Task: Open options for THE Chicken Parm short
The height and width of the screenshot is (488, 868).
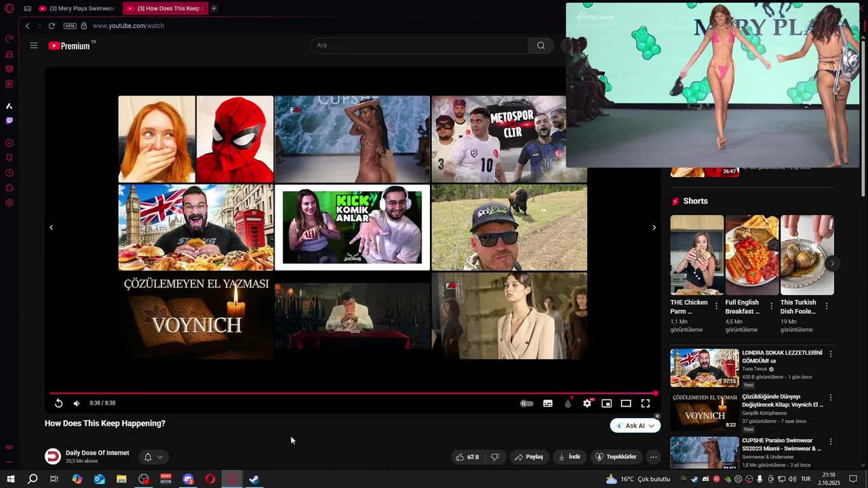Action: 716,306
